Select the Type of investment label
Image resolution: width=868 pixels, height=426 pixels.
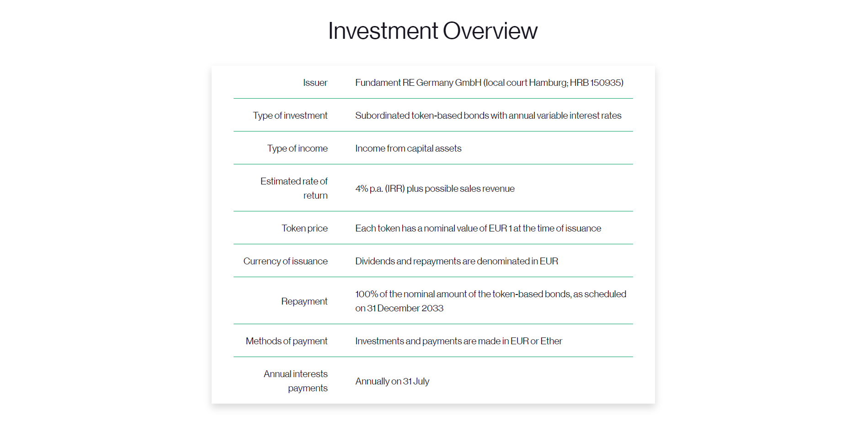coord(290,116)
